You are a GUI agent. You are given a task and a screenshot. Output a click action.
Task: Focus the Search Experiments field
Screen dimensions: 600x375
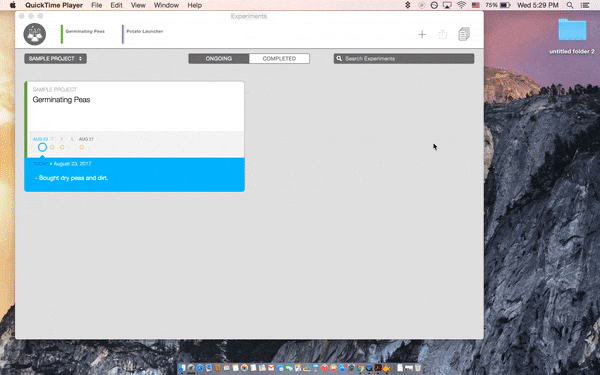(x=404, y=59)
